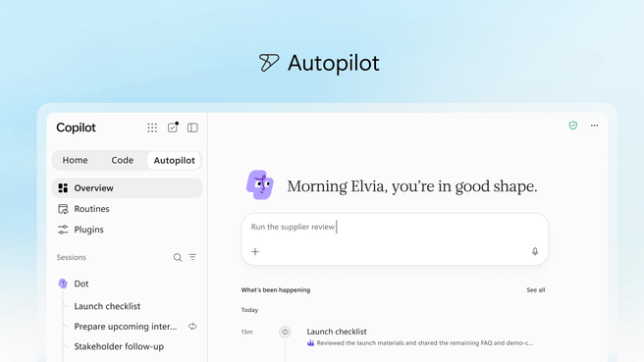Click the Copilot title in the sidebar
Viewport: 644px width, 362px height.
(76, 128)
